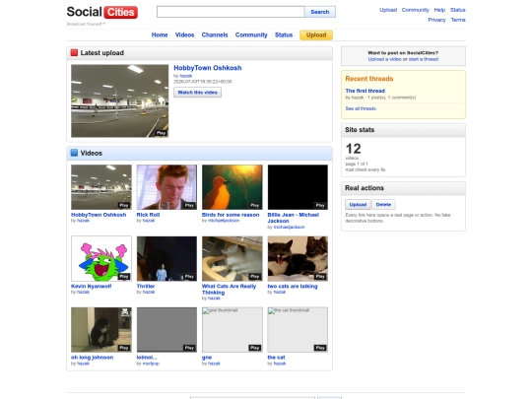Open the two cats are talking thumbnail
Image resolution: width=532 pixels, height=399 pixels.
[x=298, y=258]
